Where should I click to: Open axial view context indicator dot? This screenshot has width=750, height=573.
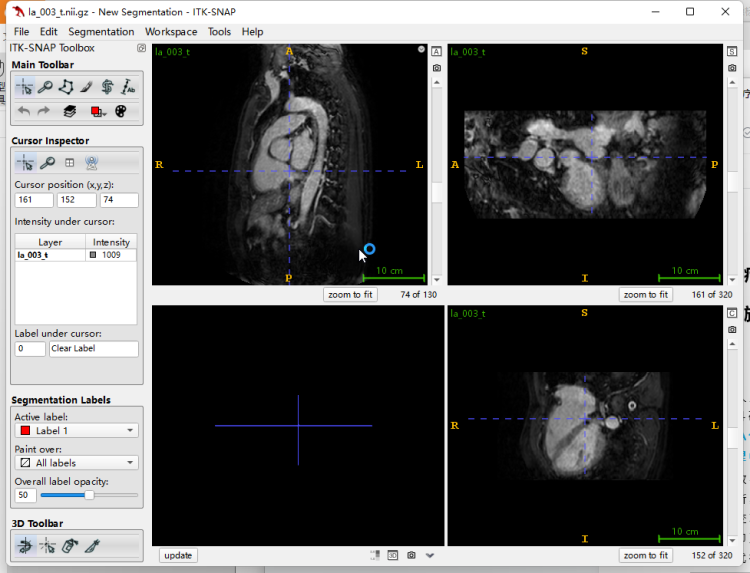point(421,49)
